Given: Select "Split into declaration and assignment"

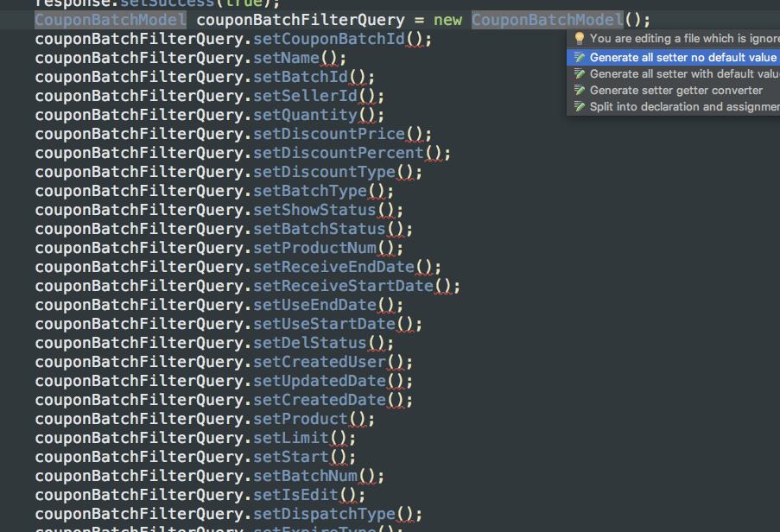Looking at the screenshot, I should click(x=682, y=107).
